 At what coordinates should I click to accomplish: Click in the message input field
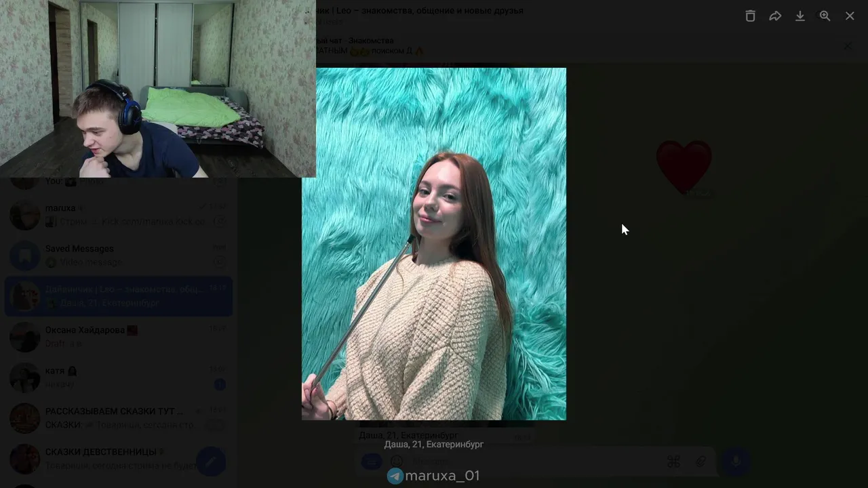[x=536, y=462]
